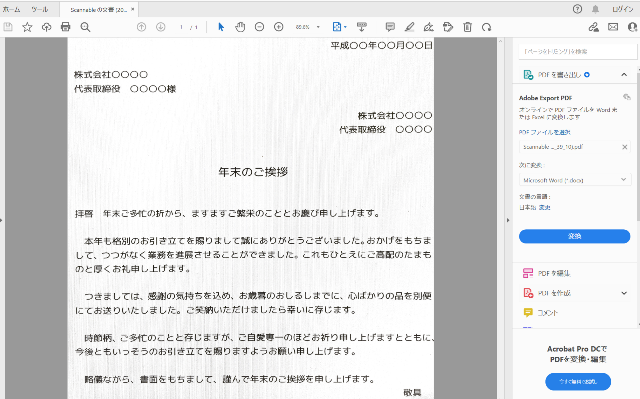Bookmark document with the star icon
The width and height of the screenshot is (640, 399).
tap(27, 27)
